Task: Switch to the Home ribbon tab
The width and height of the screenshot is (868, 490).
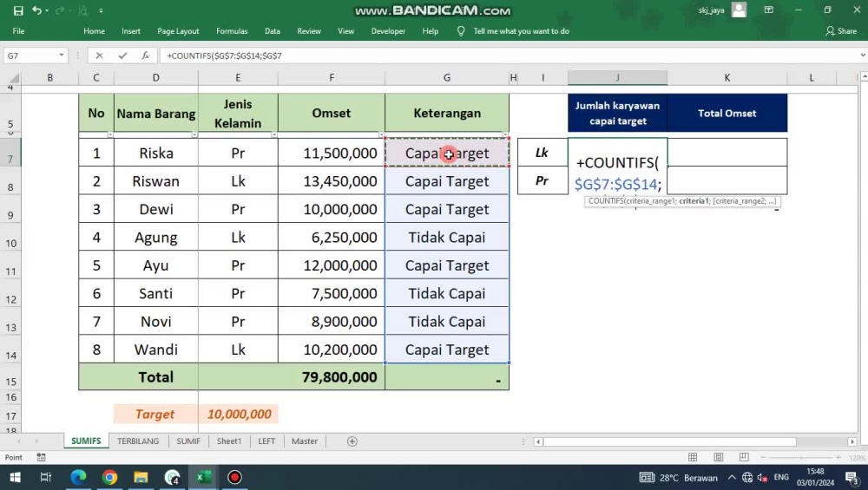Action: (94, 31)
